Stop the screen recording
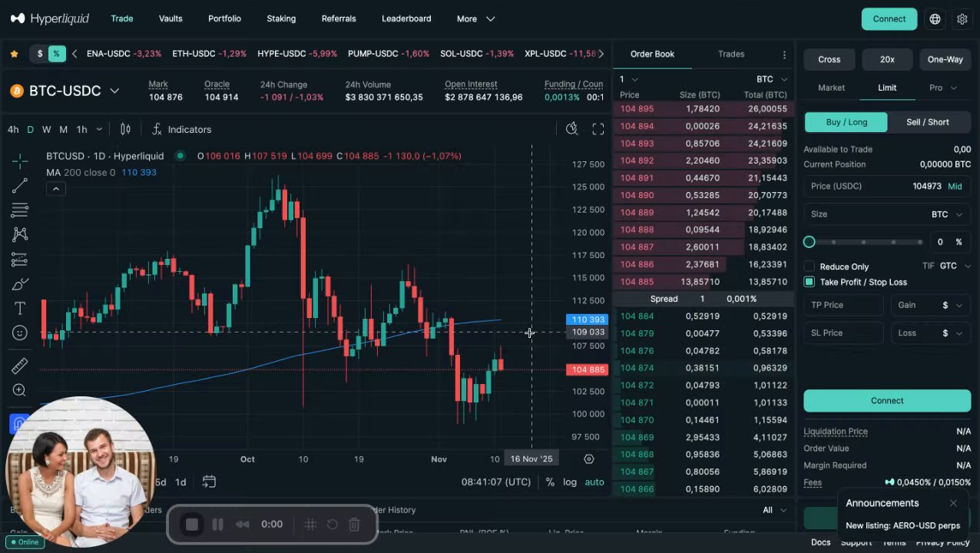Viewport: 980px width, 553px height. point(192,525)
